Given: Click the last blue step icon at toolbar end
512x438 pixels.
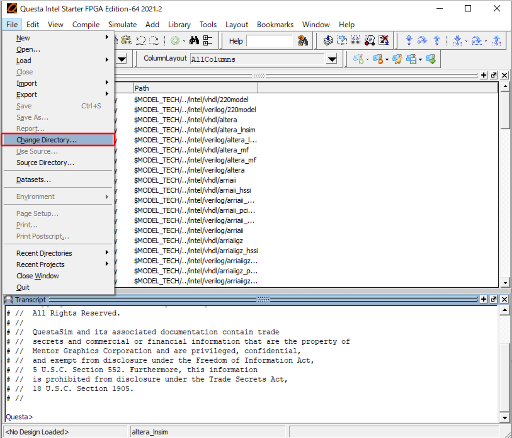Looking at the screenshot, I should pyautogui.click(x=497, y=41).
